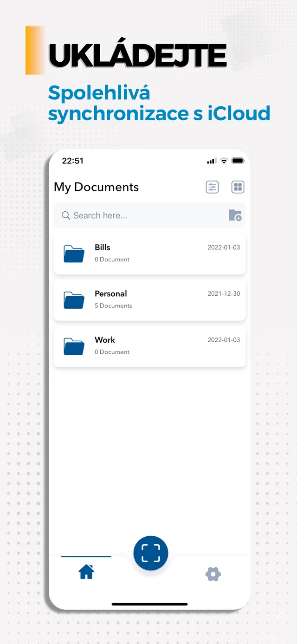Tap the add new folder icon
This screenshot has width=297, height=644.
pyautogui.click(x=235, y=215)
